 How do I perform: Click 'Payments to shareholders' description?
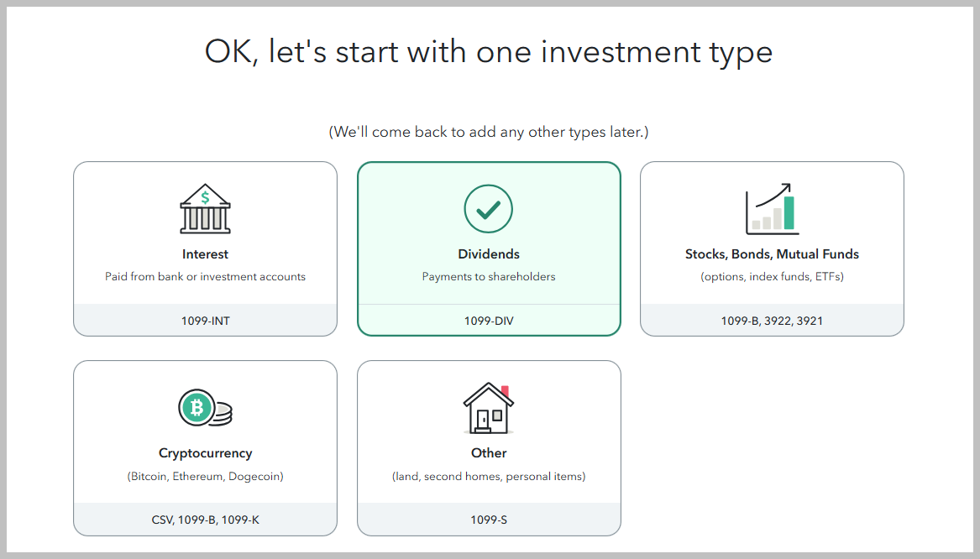point(489,277)
